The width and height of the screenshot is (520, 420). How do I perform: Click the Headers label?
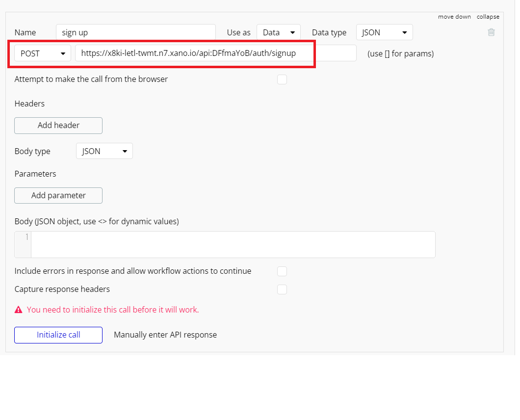(x=29, y=104)
